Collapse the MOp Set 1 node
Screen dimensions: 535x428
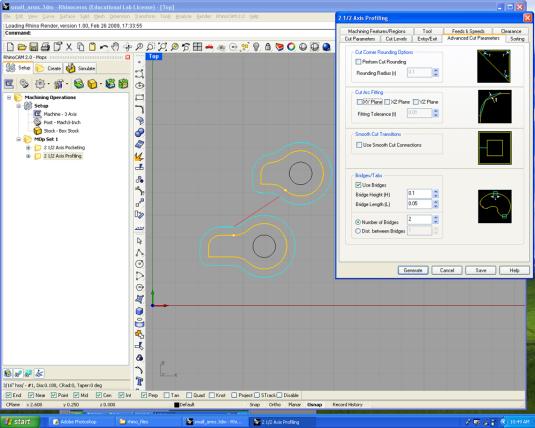(19, 139)
